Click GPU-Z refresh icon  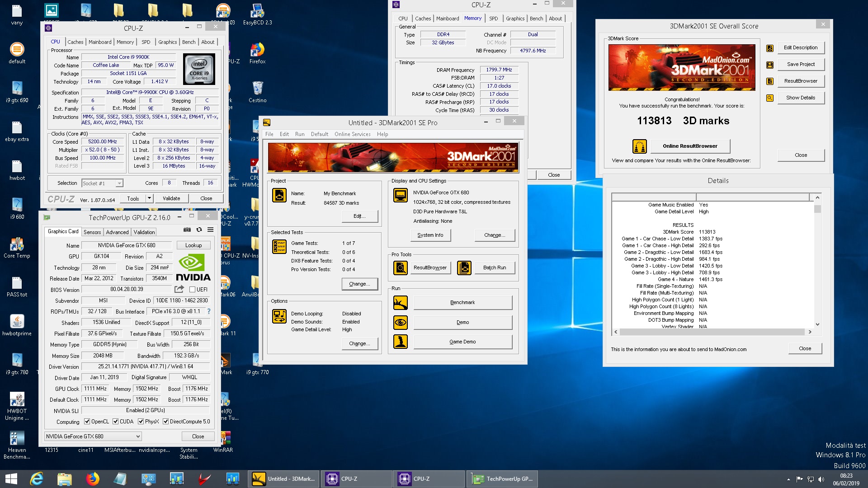[199, 230]
